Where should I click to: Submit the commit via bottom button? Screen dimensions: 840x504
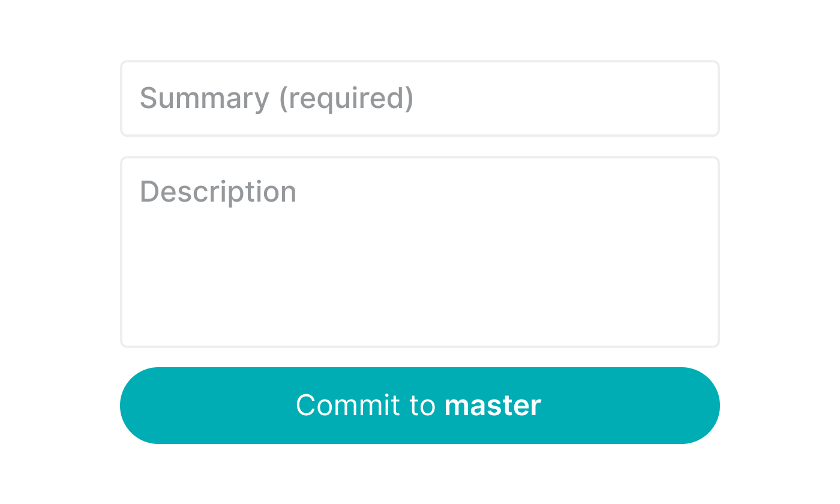[x=420, y=406]
